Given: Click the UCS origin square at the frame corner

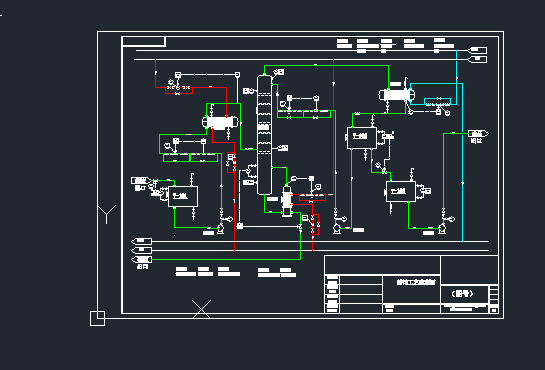Looking at the screenshot, I should tap(97, 318).
